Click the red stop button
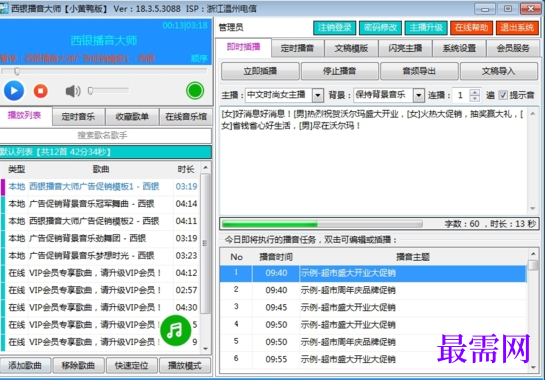 (41, 91)
